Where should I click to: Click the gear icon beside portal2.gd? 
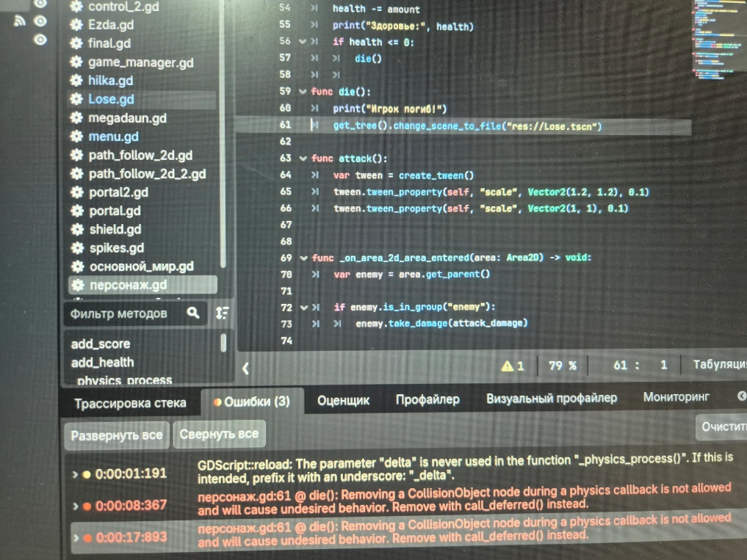tap(76, 192)
